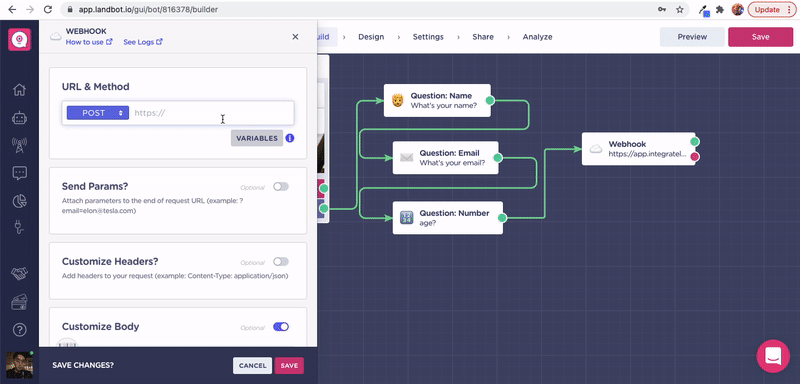Select the Question: Number block
Viewport: 800px width, 384px height.
point(447,218)
